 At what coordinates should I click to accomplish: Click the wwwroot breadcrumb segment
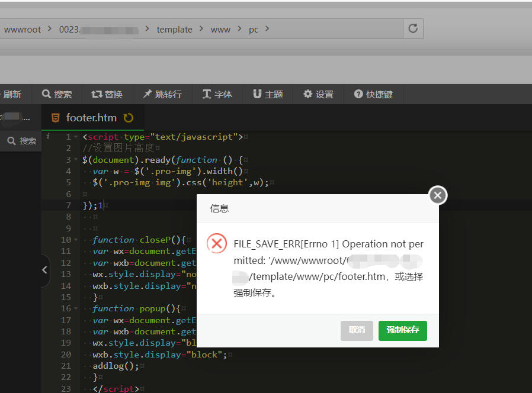[x=23, y=30]
